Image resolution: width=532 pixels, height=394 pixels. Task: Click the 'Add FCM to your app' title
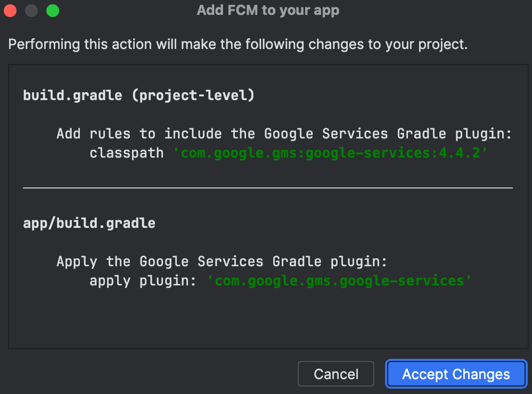[x=268, y=10]
